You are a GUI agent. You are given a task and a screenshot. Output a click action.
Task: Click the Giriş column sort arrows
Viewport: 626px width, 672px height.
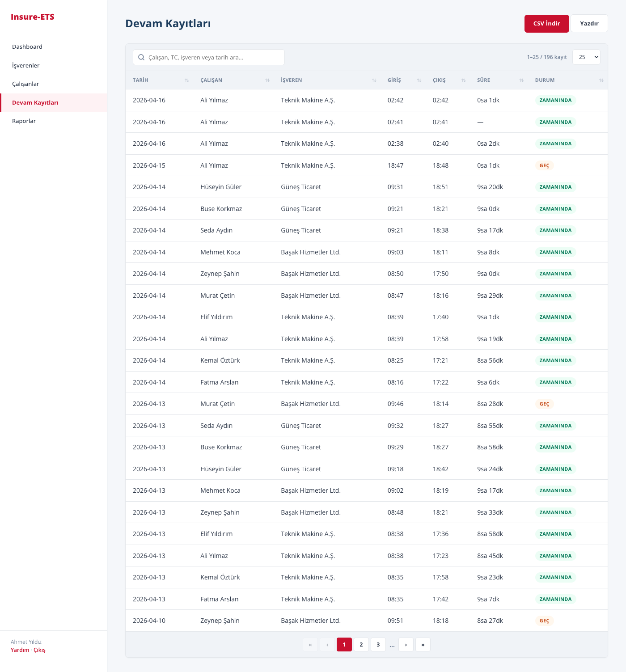(419, 80)
